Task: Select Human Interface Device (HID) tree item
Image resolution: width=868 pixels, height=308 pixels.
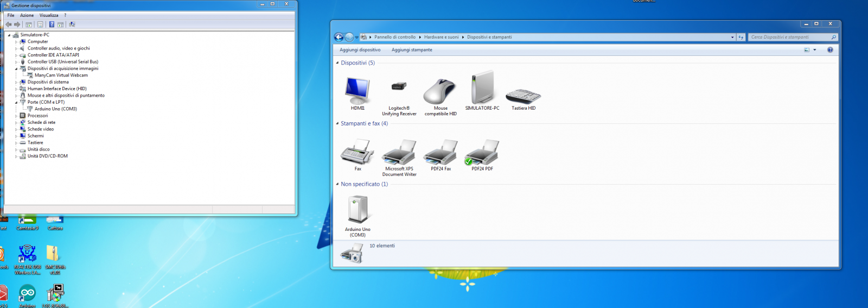Action: [57, 89]
